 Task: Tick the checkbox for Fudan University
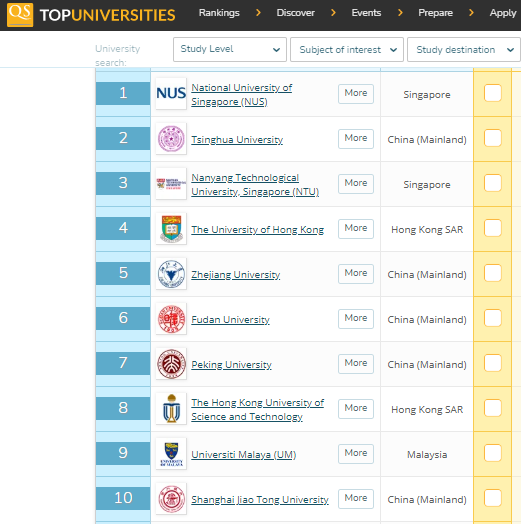(x=493, y=318)
